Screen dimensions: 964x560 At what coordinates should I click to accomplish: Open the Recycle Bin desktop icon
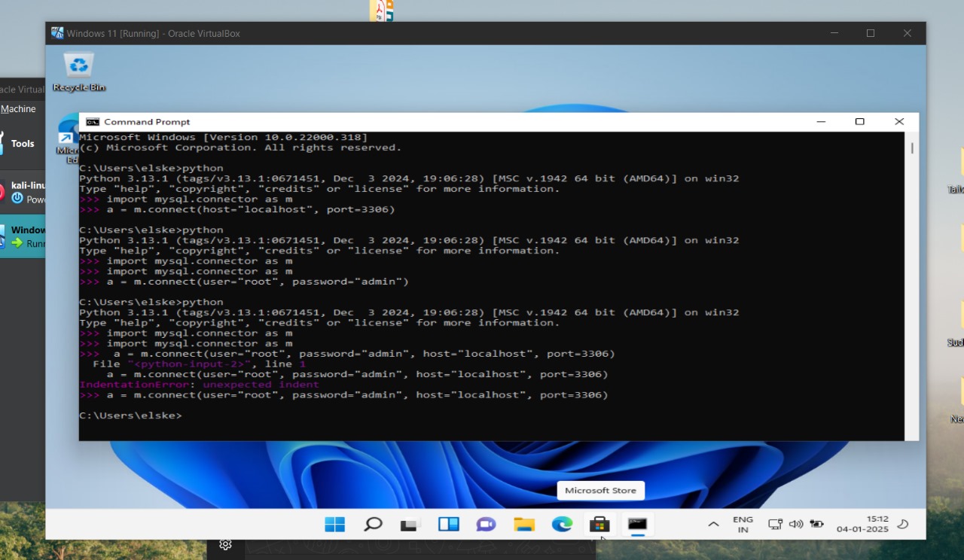pos(79,72)
